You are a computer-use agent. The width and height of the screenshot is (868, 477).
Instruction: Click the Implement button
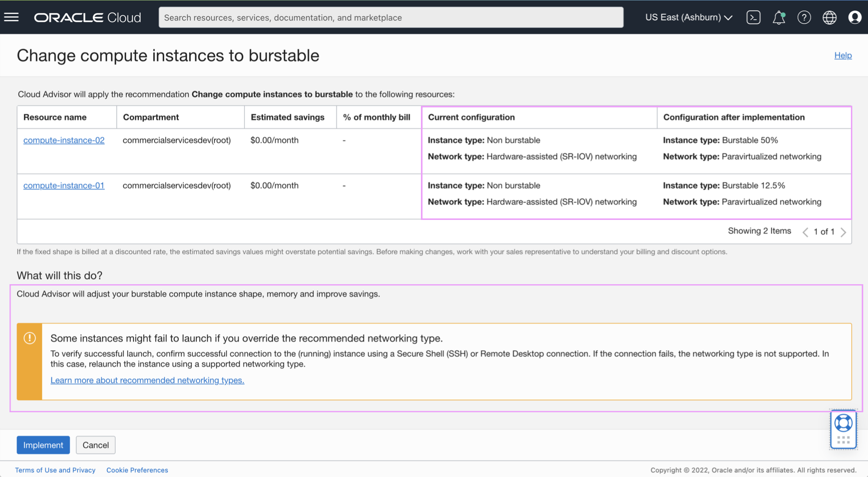pyautogui.click(x=43, y=445)
